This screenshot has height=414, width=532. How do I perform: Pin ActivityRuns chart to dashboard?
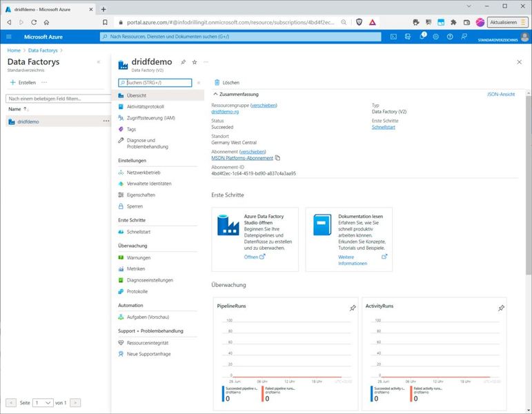(x=501, y=308)
